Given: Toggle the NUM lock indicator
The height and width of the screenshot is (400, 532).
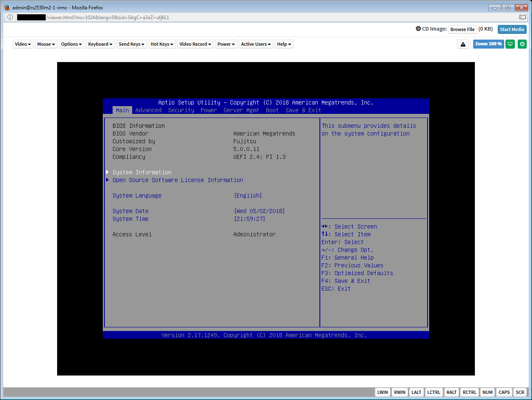Looking at the screenshot, I should point(488,392).
